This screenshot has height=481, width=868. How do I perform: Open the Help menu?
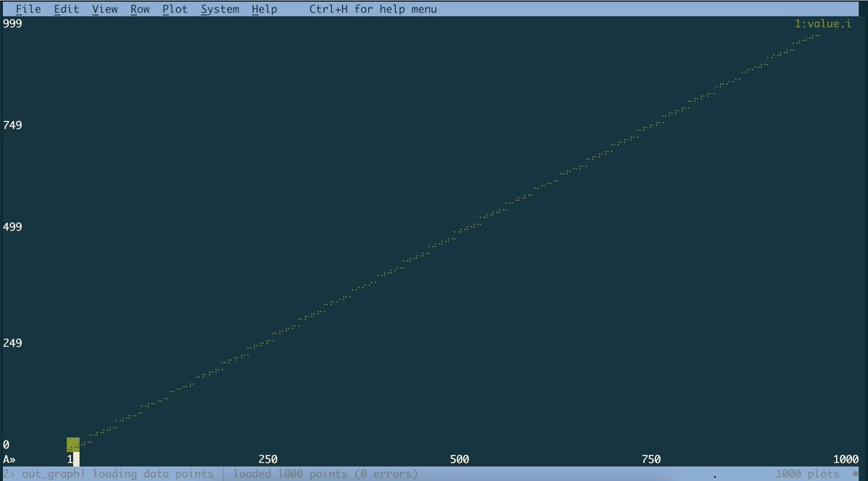(265, 9)
